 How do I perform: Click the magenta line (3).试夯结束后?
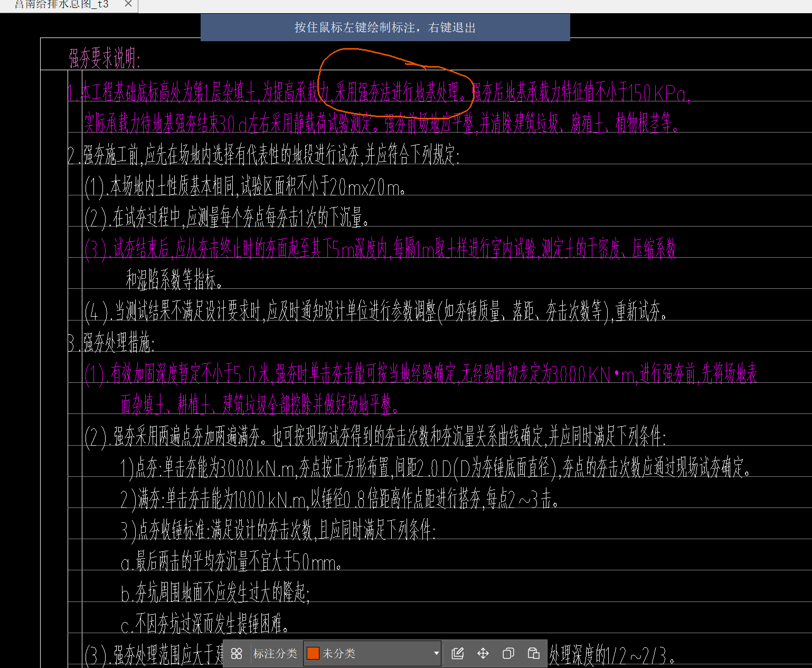point(380,249)
